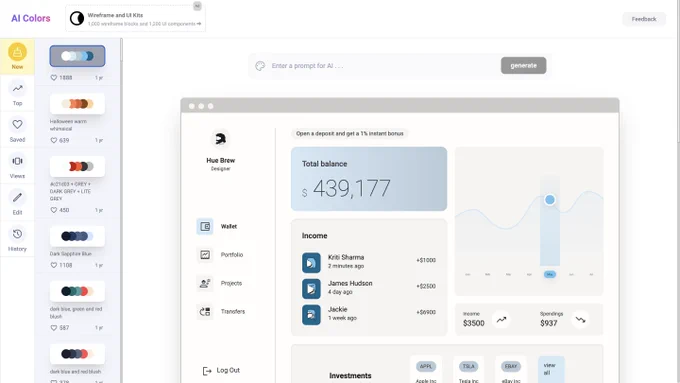Click the Feedback button
This screenshot has height=383, width=680.
tap(644, 19)
